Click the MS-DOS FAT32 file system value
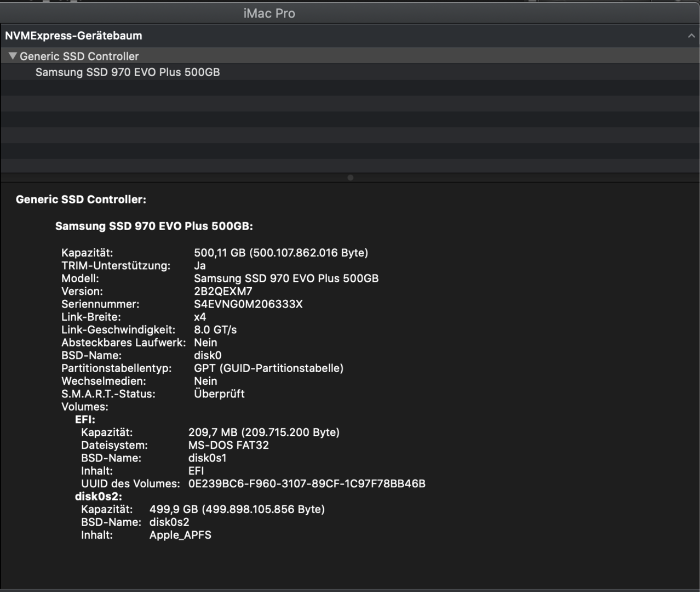The image size is (700, 592). (228, 446)
